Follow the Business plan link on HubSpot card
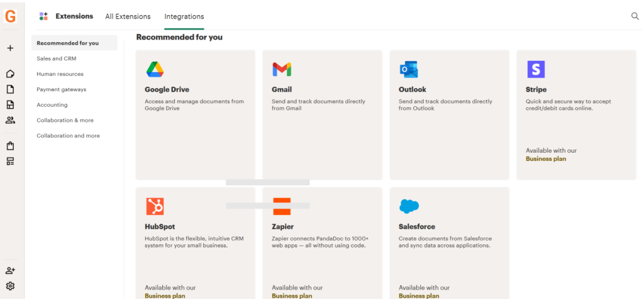Image resolution: width=644 pixels, height=299 pixels. 165,296
